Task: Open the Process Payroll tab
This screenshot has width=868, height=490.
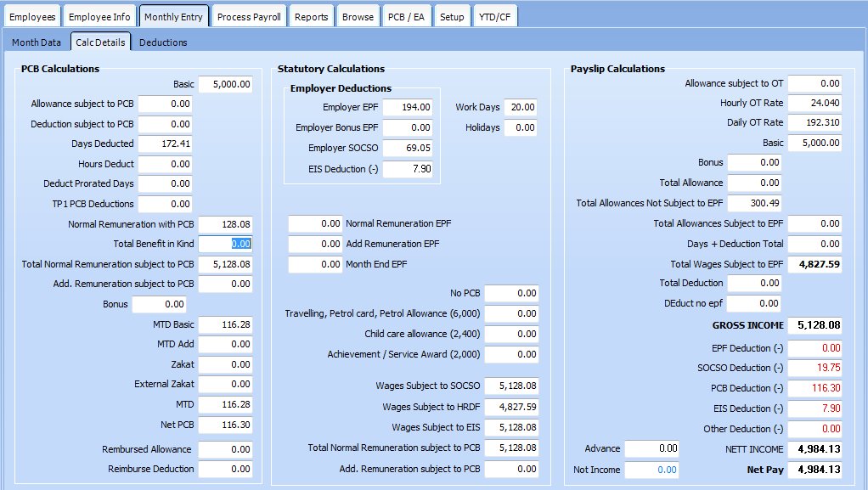Action: pos(248,17)
